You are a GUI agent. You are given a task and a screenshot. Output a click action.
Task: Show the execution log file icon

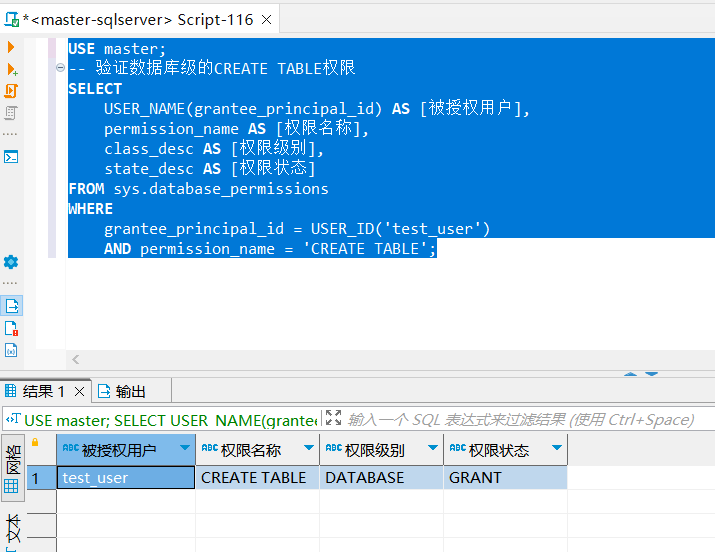click(x=11, y=328)
